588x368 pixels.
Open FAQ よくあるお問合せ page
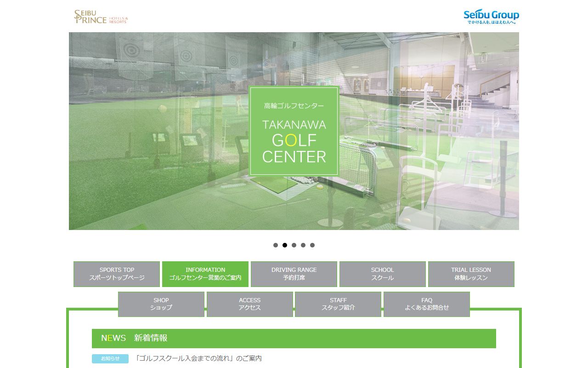click(427, 304)
